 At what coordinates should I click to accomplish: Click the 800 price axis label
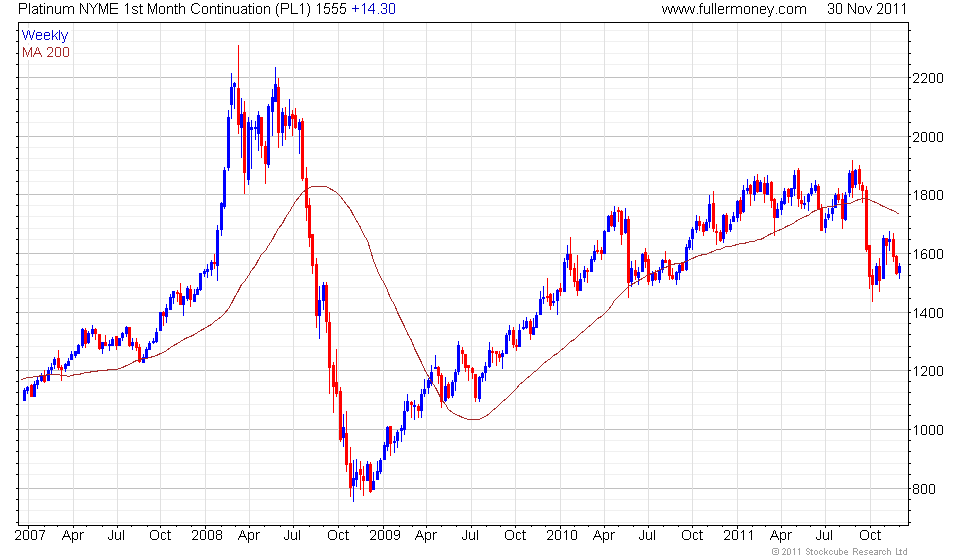point(924,489)
